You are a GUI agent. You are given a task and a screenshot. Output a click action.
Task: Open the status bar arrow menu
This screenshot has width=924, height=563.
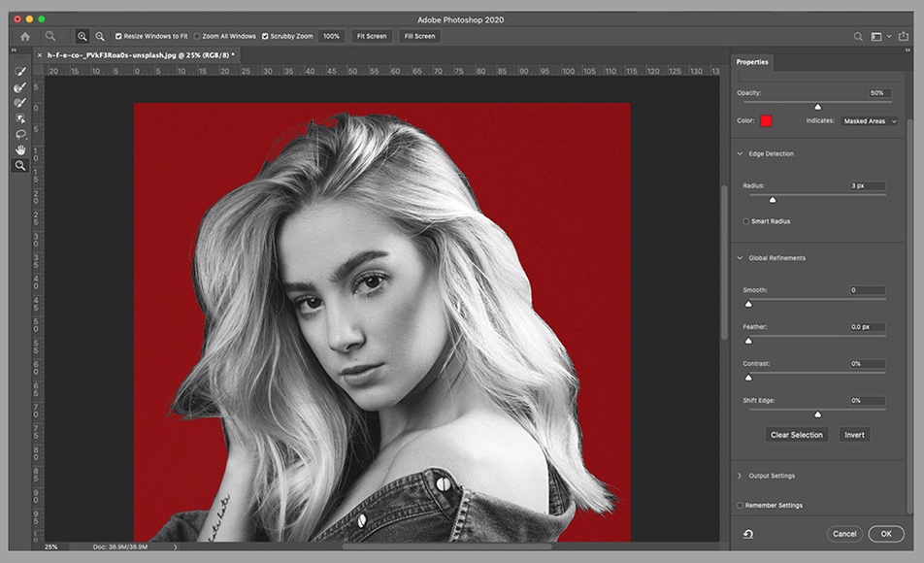(x=175, y=547)
